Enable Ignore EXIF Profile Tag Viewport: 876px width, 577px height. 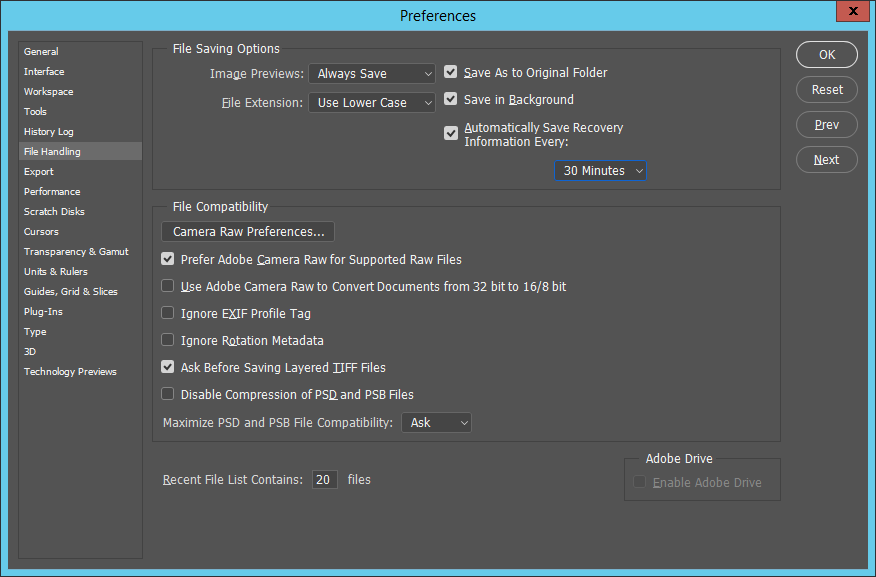click(168, 313)
